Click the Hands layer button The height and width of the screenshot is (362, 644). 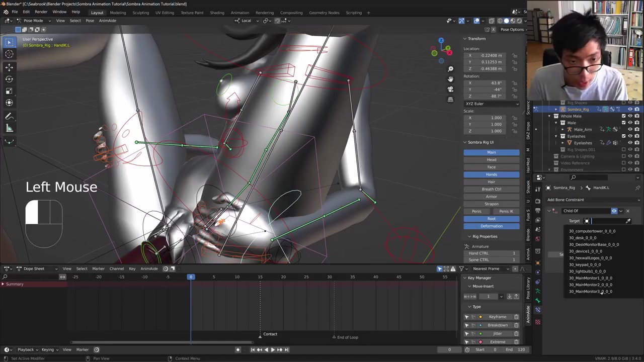(x=491, y=174)
